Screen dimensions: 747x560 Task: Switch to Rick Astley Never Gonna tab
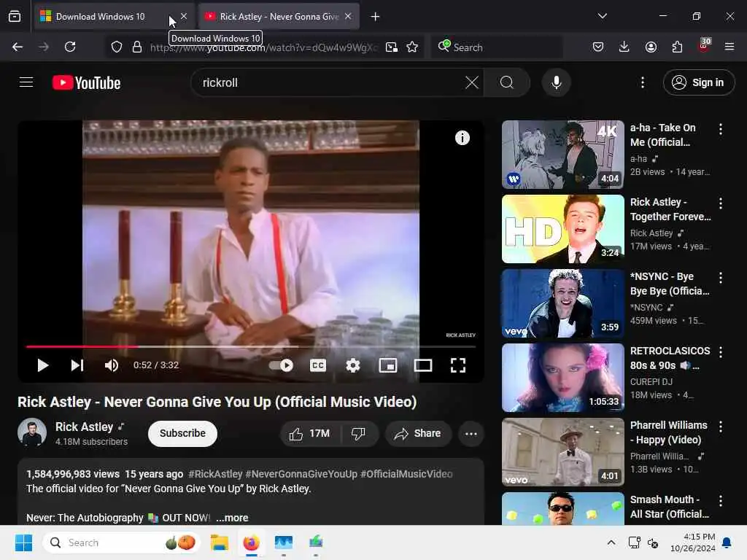[279, 16]
